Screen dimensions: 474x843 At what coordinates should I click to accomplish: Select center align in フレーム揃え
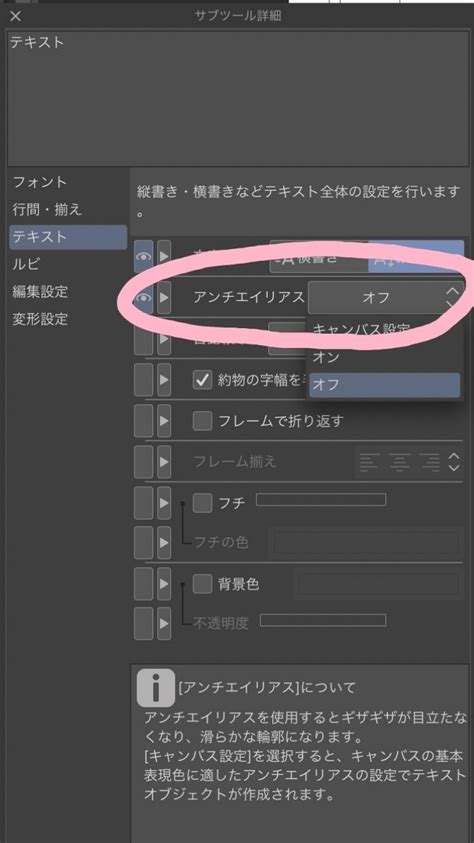point(400,462)
